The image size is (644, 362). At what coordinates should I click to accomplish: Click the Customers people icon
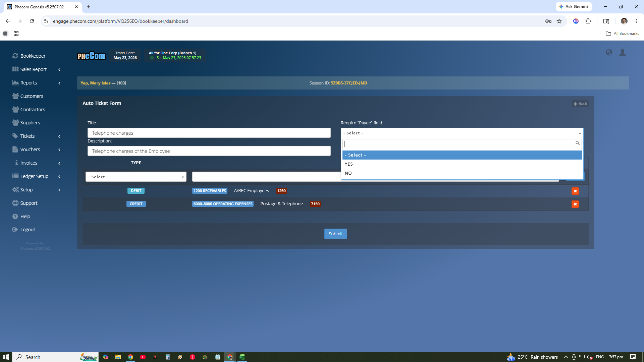(15, 96)
